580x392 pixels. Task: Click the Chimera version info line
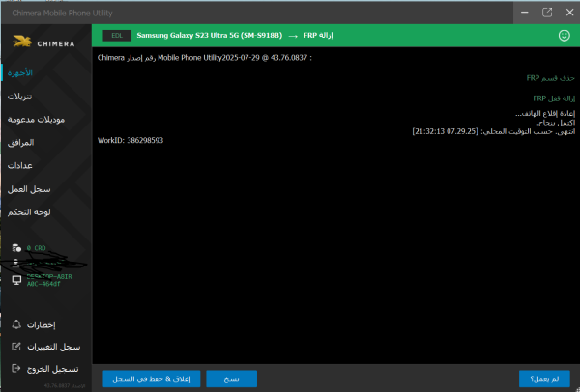[205, 58]
